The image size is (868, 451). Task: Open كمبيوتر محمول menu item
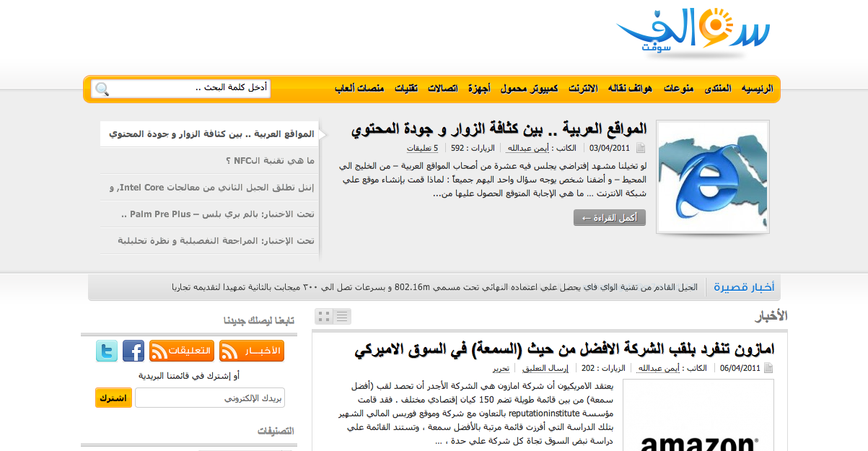tap(529, 89)
